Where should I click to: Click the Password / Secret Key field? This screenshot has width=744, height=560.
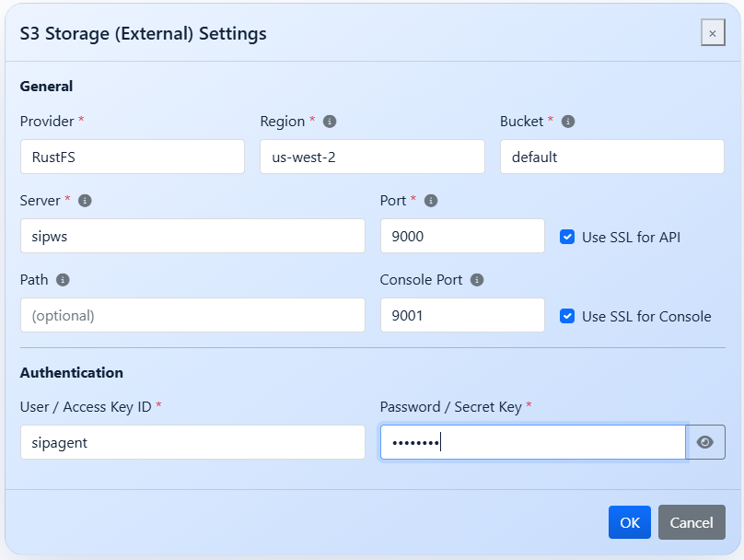(533, 442)
